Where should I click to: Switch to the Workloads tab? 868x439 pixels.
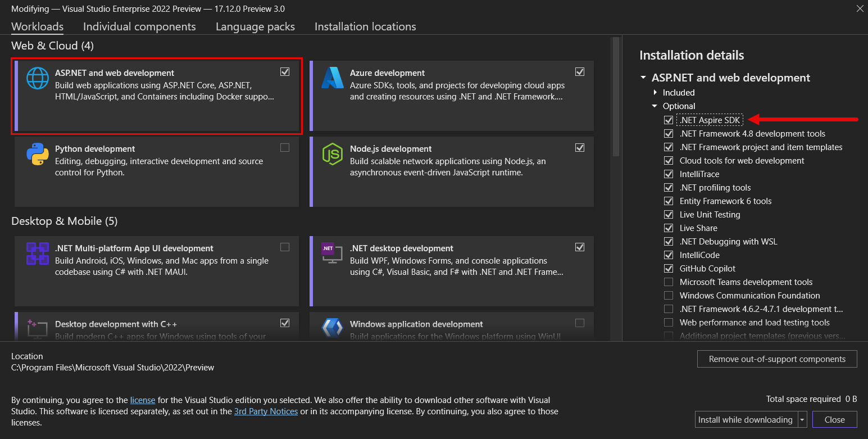pos(37,26)
